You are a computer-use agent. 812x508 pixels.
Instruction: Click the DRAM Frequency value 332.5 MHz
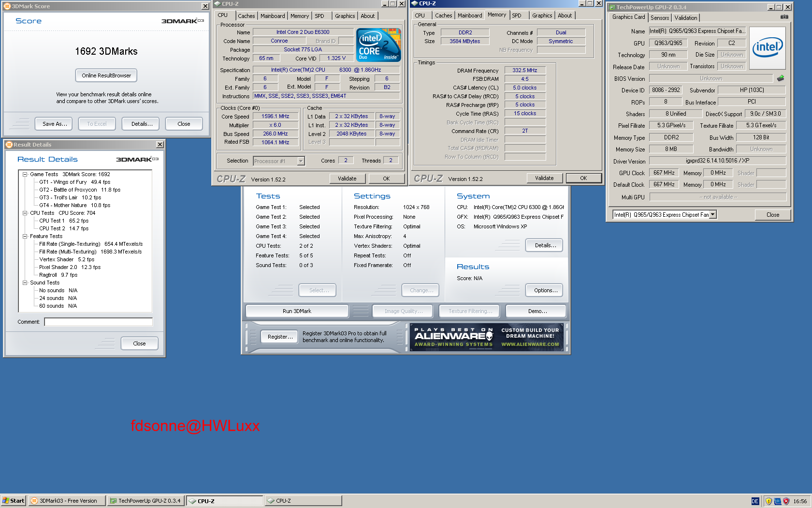(x=525, y=70)
